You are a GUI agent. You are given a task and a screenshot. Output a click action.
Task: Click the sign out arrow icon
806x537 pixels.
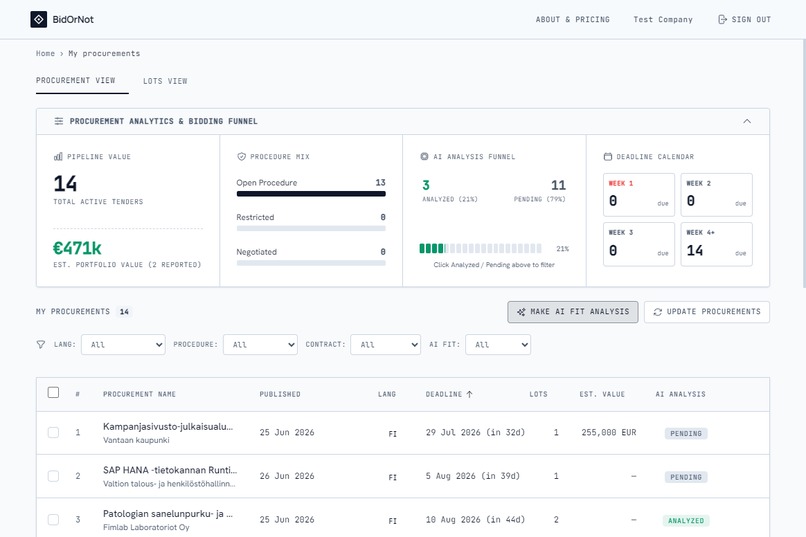click(722, 20)
